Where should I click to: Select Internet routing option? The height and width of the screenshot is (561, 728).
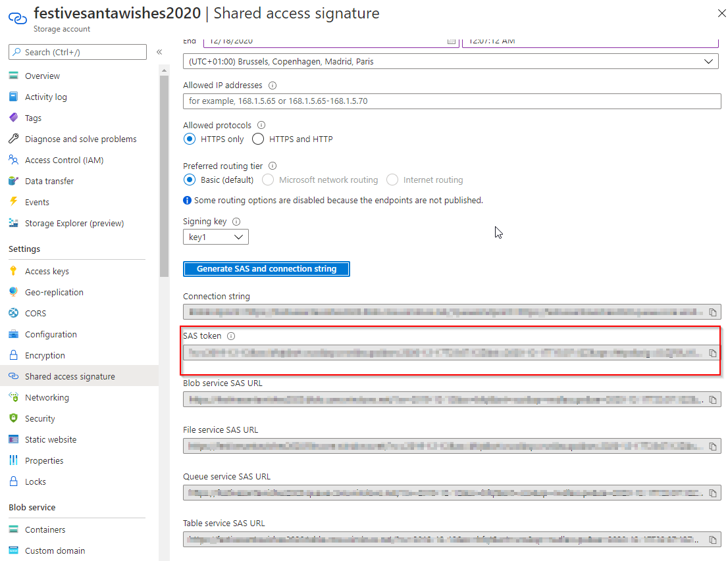coord(392,180)
